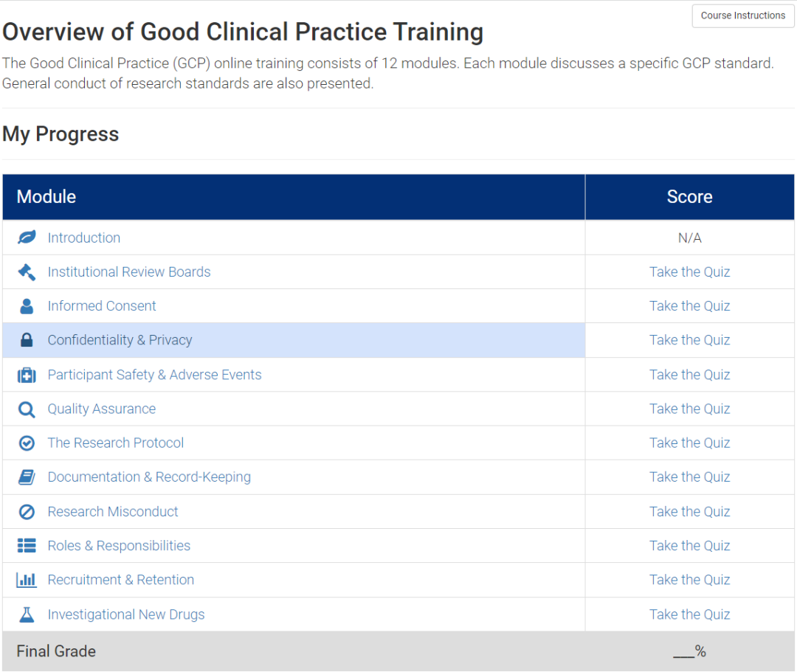The image size is (797, 672).
Task: Click the list icon for Roles & Responsibilities
Action: point(27,546)
